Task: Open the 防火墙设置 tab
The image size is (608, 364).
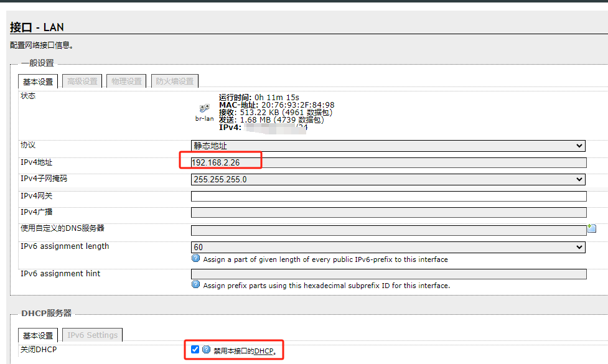Action: [174, 82]
